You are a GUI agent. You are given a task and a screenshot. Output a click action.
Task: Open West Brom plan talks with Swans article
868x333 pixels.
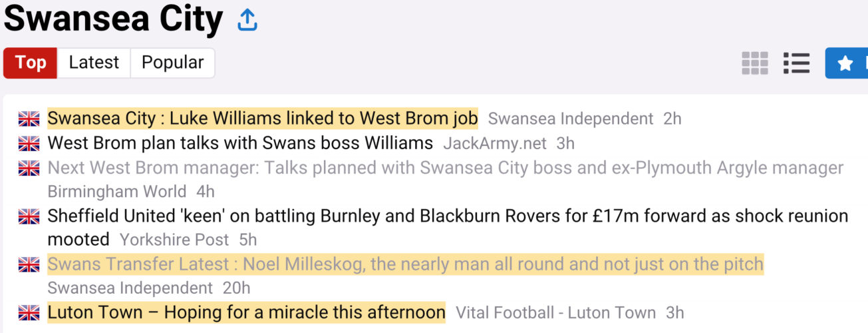[240, 143]
